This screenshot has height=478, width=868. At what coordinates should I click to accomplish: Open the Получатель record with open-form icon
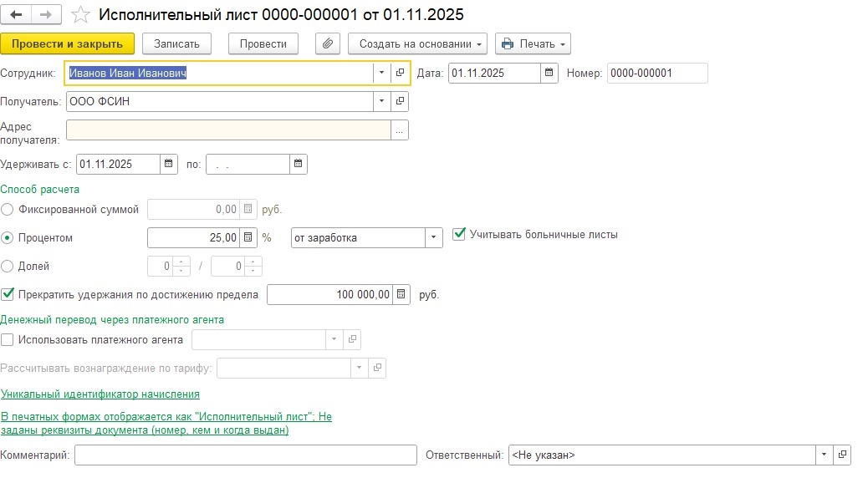[x=400, y=101]
